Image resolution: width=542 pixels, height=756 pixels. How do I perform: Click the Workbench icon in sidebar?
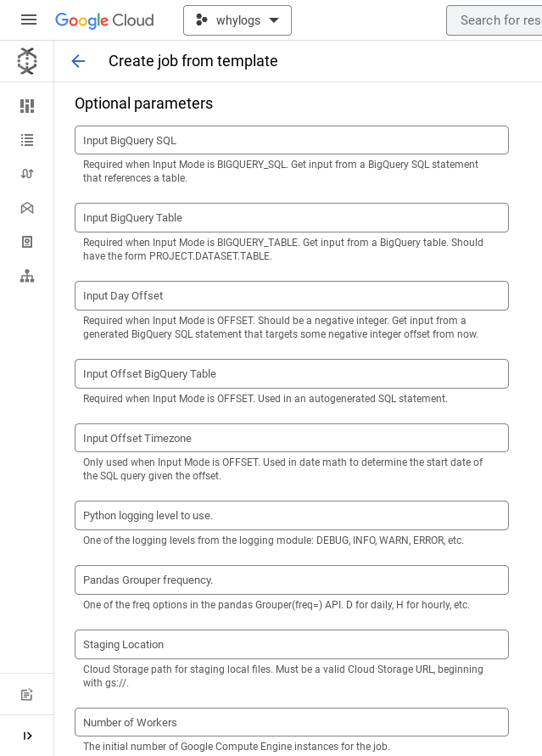point(26,207)
